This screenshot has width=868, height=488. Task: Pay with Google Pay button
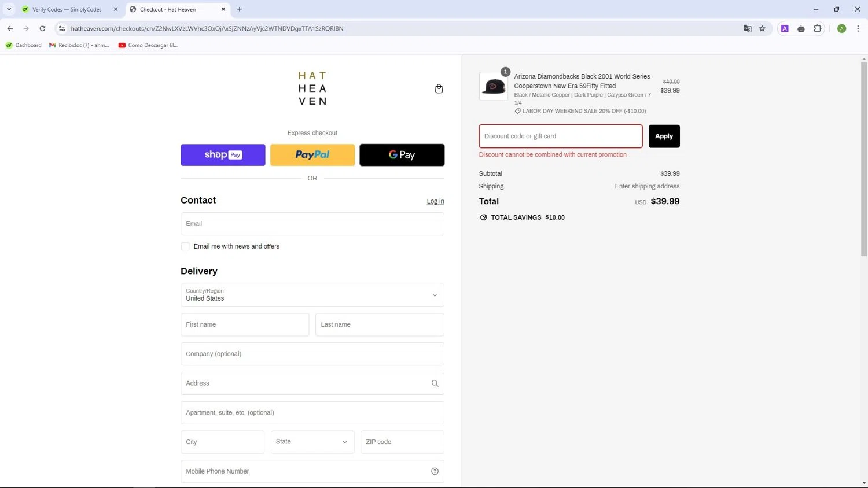(402, 155)
